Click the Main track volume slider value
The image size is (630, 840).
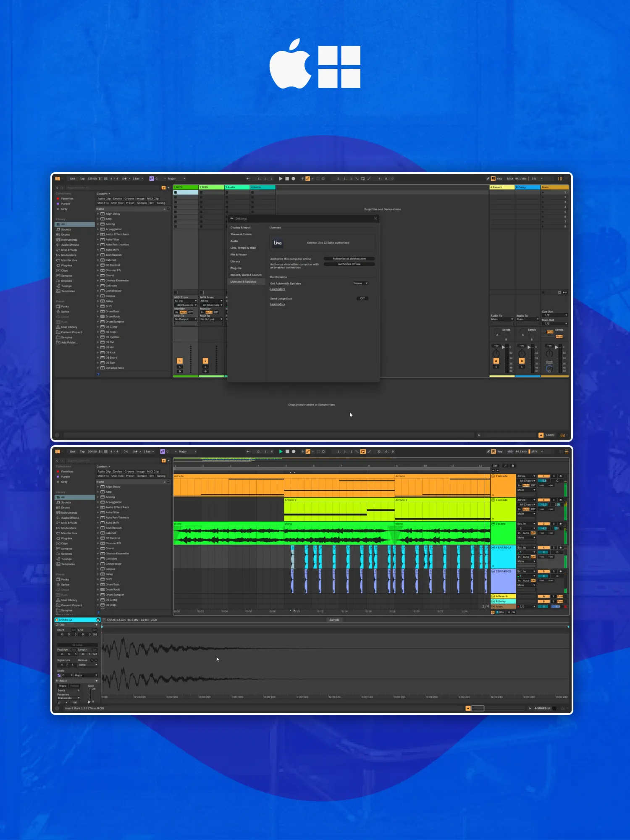[x=543, y=606]
